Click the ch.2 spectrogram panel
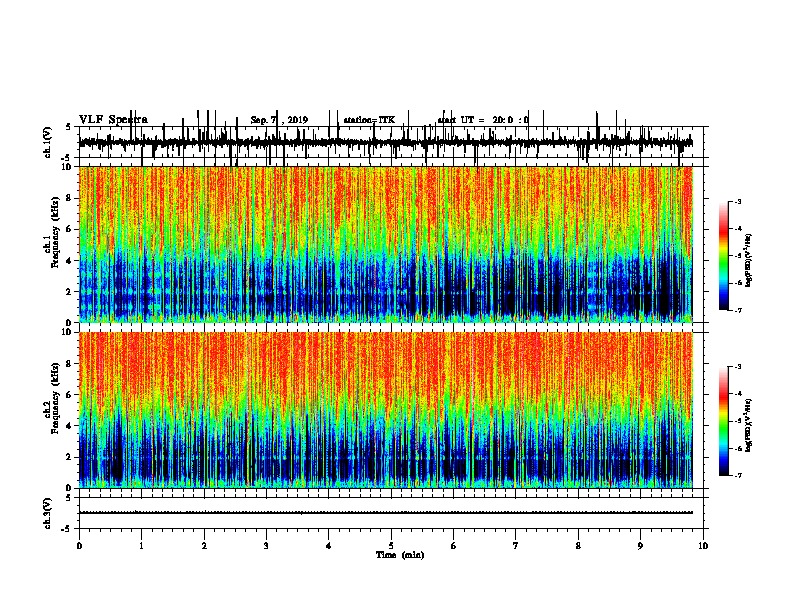 385,410
